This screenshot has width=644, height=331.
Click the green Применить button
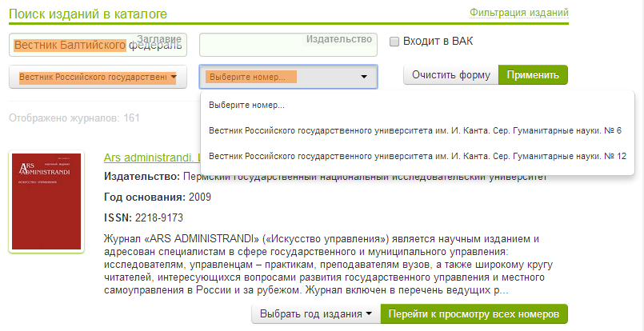(x=533, y=76)
